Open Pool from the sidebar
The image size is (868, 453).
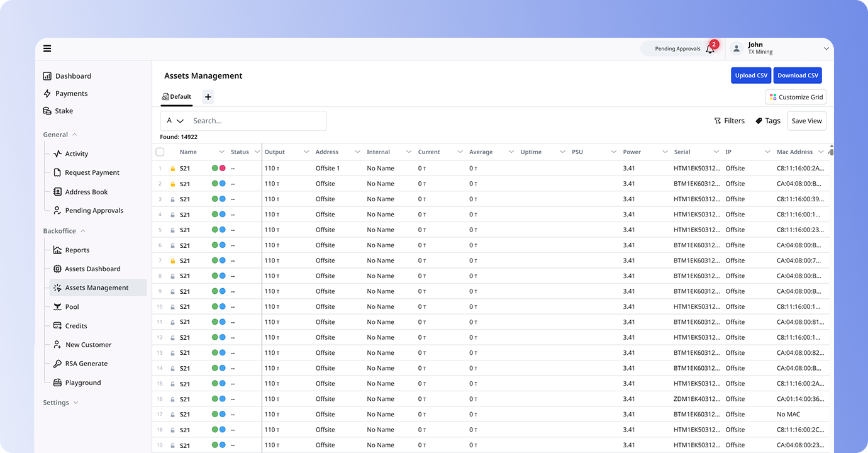72,307
